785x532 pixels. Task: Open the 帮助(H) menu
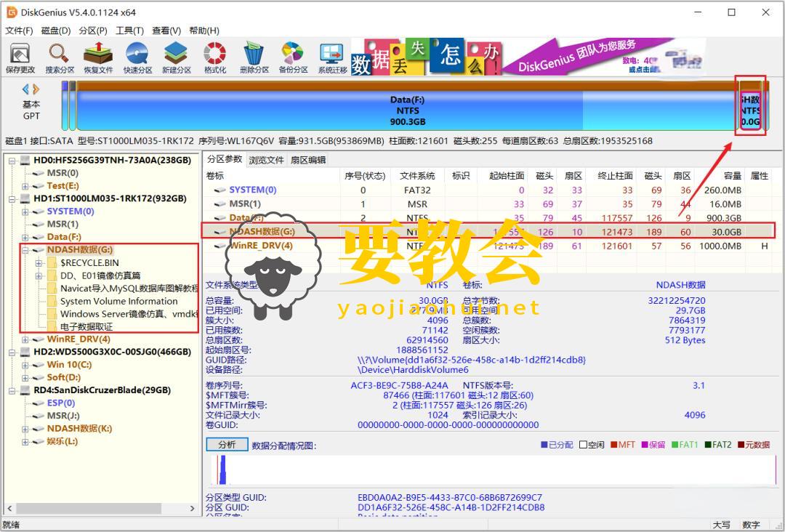[204, 31]
